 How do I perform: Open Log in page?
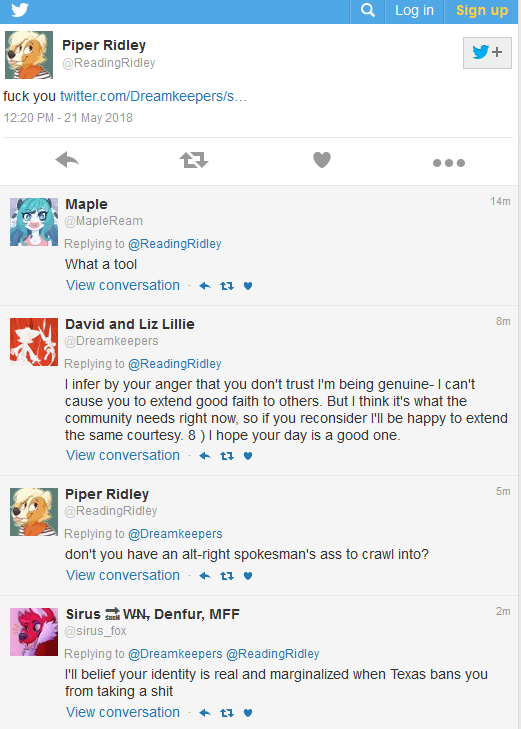414,11
